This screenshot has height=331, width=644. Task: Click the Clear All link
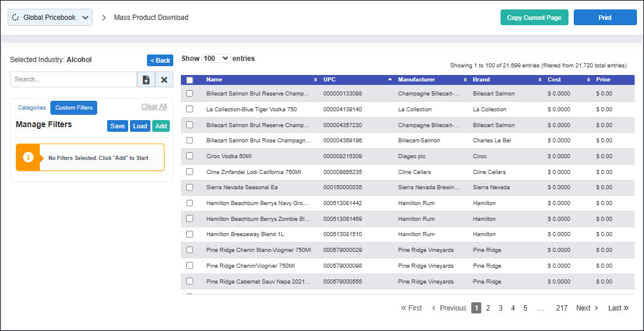click(x=154, y=107)
